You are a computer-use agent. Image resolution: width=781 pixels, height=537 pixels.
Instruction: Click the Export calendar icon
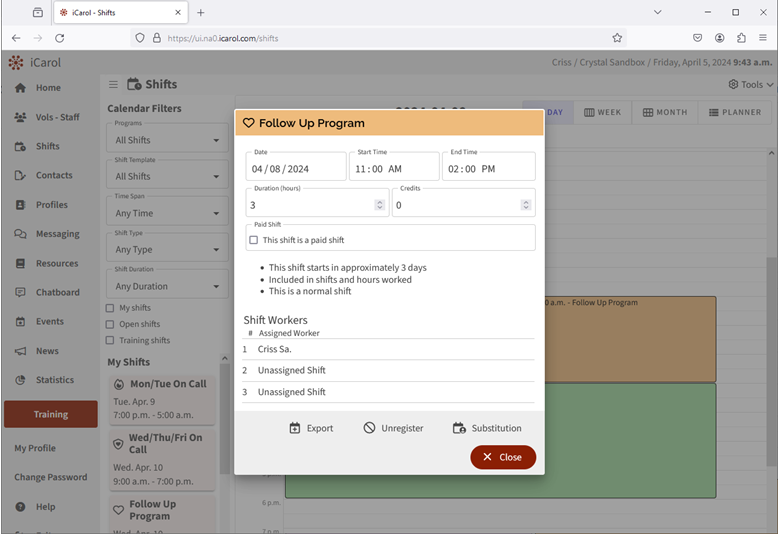(x=295, y=428)
